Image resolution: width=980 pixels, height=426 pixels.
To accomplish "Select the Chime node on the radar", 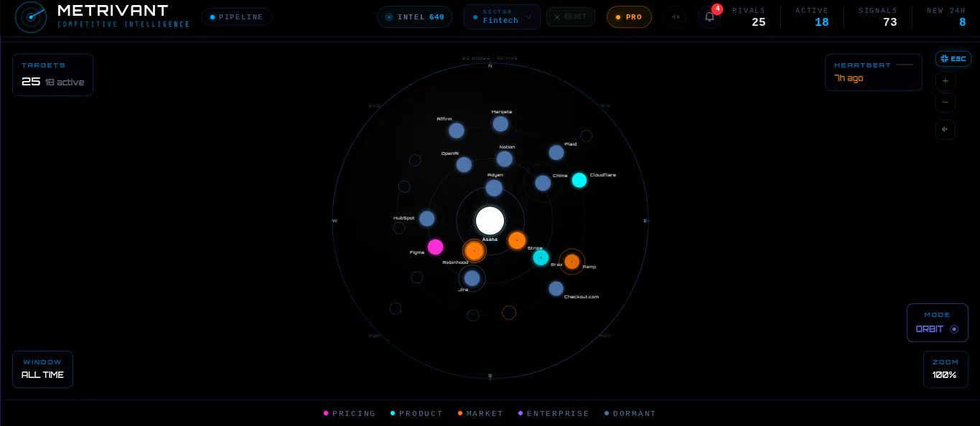I will [543, 183].
